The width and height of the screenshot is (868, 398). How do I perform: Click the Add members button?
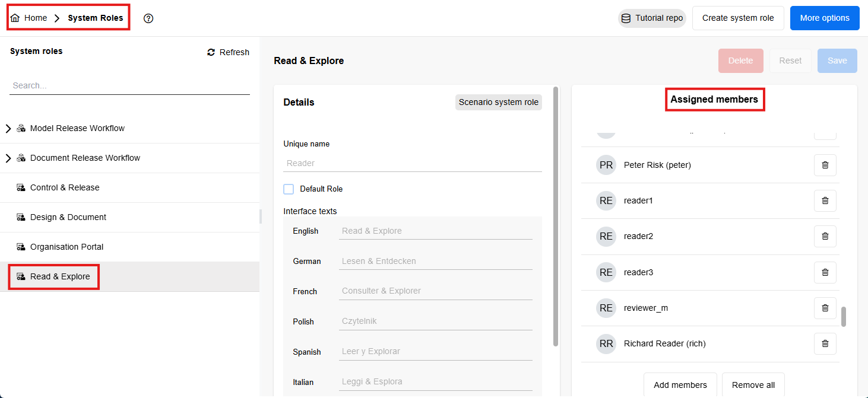[680, 385]
